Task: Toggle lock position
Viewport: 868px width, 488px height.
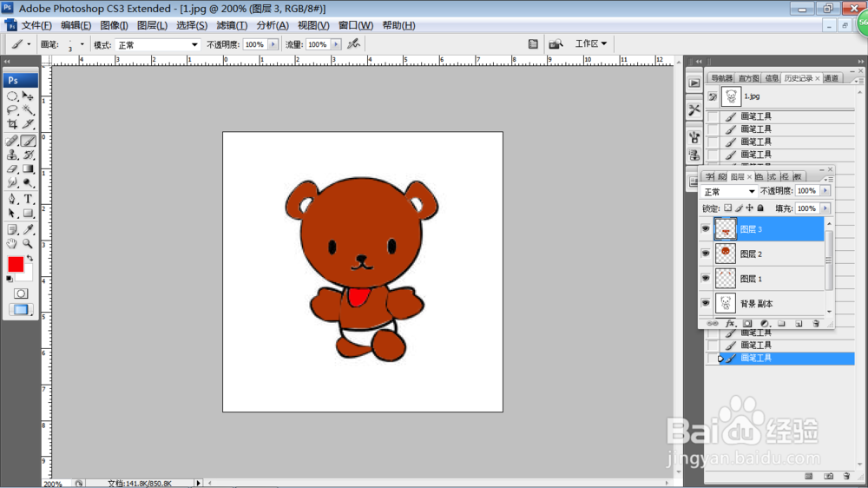Action: (x=750, y=208)
